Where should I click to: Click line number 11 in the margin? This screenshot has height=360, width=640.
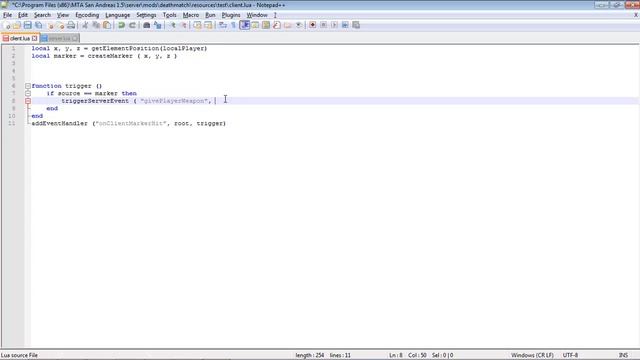click(12, 123)
